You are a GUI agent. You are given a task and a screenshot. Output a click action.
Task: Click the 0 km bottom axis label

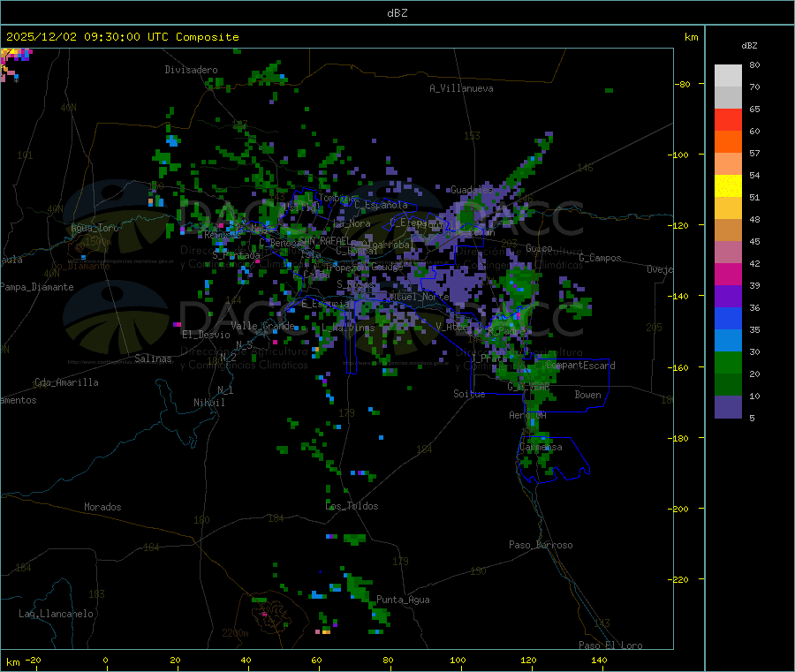105,660
